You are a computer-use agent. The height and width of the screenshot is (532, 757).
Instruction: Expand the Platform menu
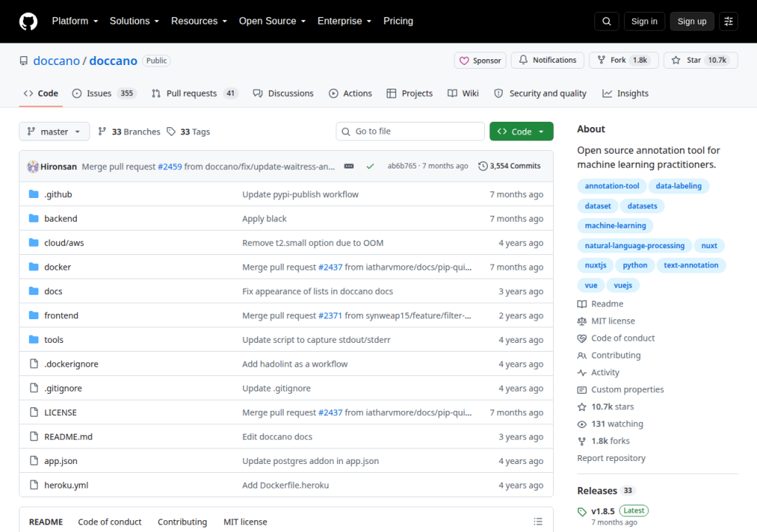75,21
